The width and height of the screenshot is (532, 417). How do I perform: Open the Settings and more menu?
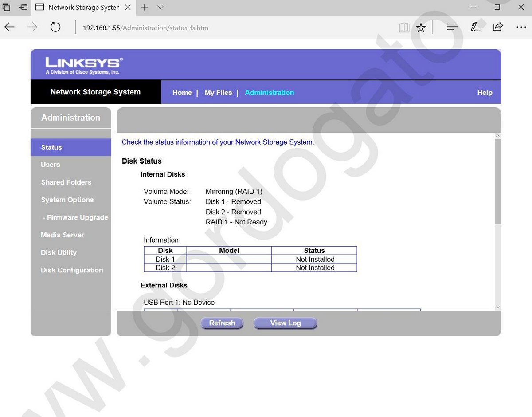coord(521,27)
